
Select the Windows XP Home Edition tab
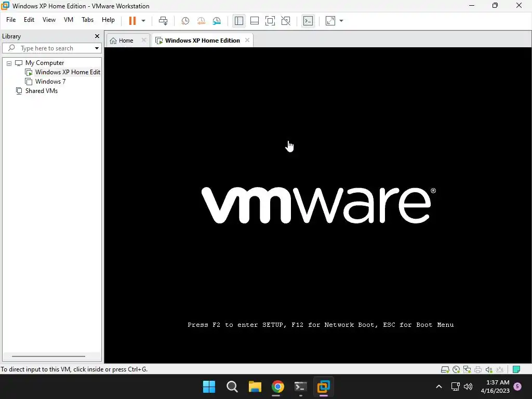(202, 41)
